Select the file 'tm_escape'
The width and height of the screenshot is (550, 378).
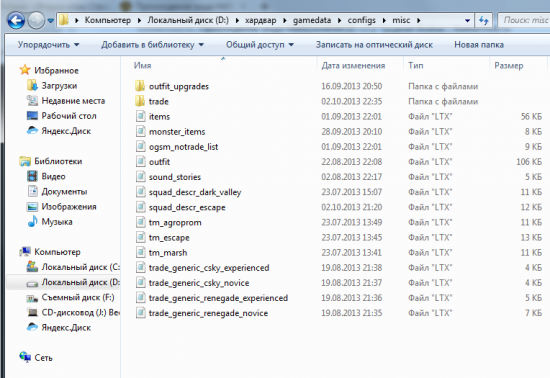click(x=169, y=237)
